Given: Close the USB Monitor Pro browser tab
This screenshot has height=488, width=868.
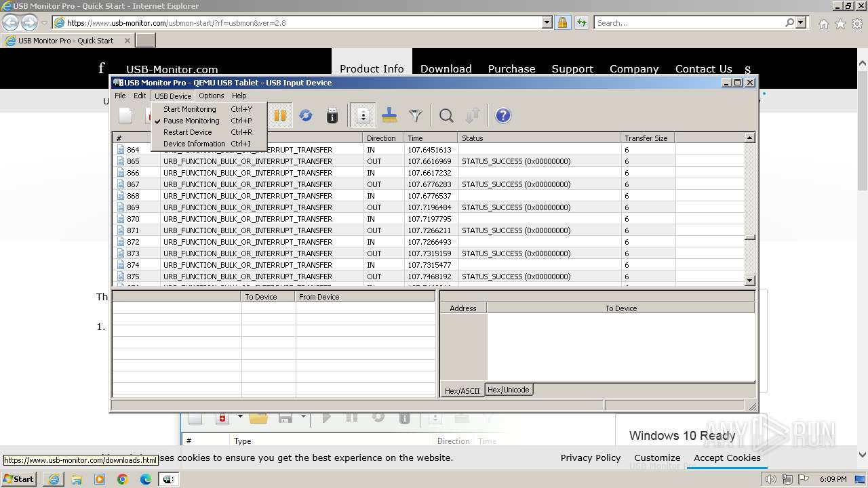Looking at the screenshot, I should pos(127,41).
